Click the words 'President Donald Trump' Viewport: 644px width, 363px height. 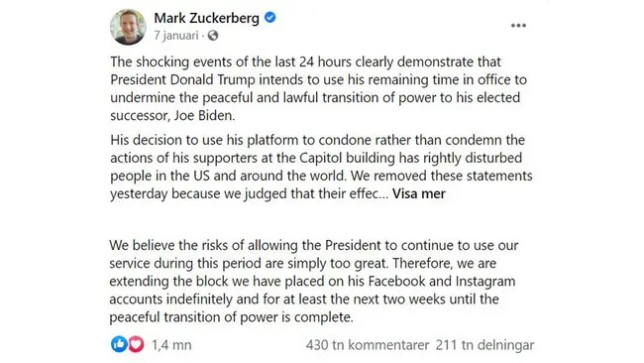point(182,79)
